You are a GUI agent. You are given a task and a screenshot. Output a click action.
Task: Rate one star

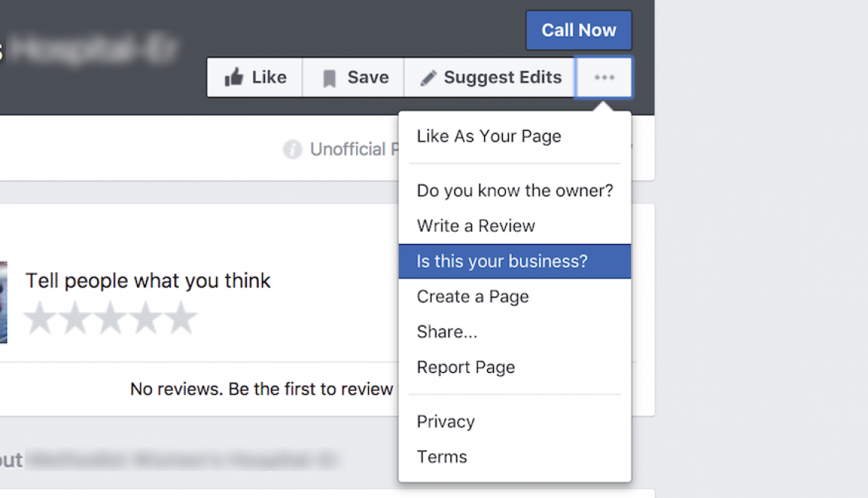pyautogui.click(x=40, y=318)
